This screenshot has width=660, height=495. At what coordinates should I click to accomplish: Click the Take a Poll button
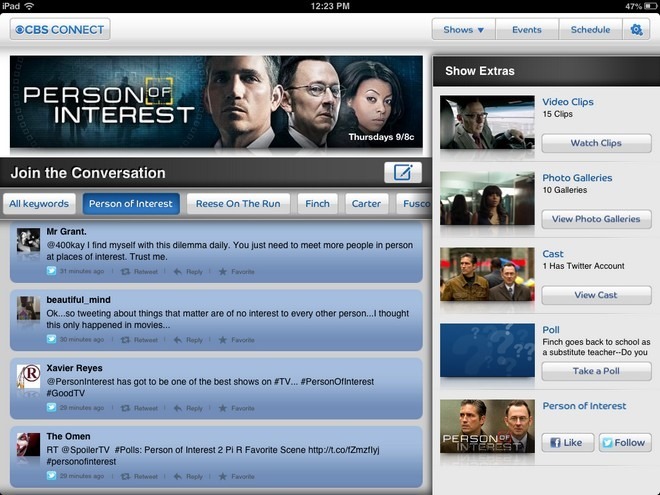pyautogui.click(x=596, y=371)
